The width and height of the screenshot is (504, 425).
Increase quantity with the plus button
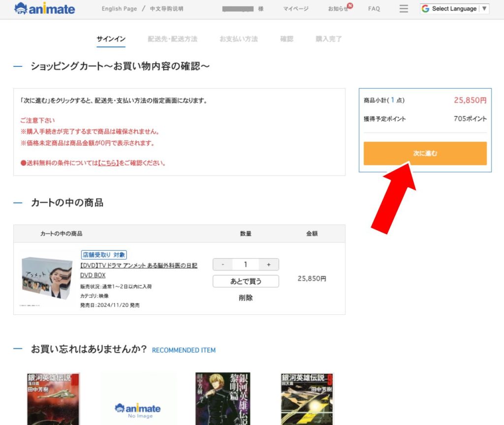[269, 265]
